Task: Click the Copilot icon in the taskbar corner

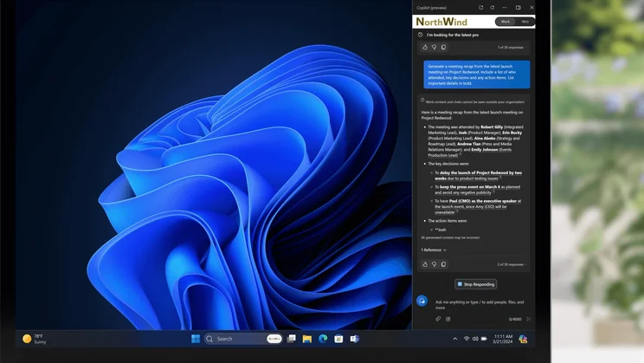Action: [523, 339]
